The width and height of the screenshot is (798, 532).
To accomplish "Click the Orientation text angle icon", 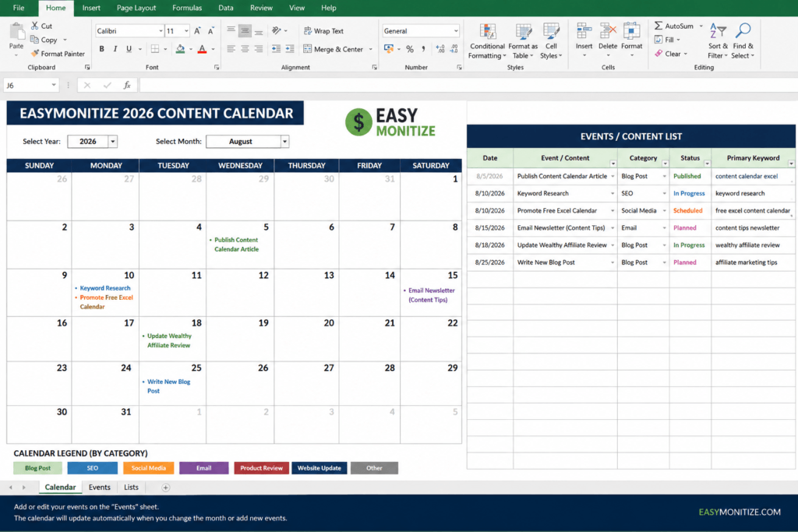I will click(x=277, y=30).
